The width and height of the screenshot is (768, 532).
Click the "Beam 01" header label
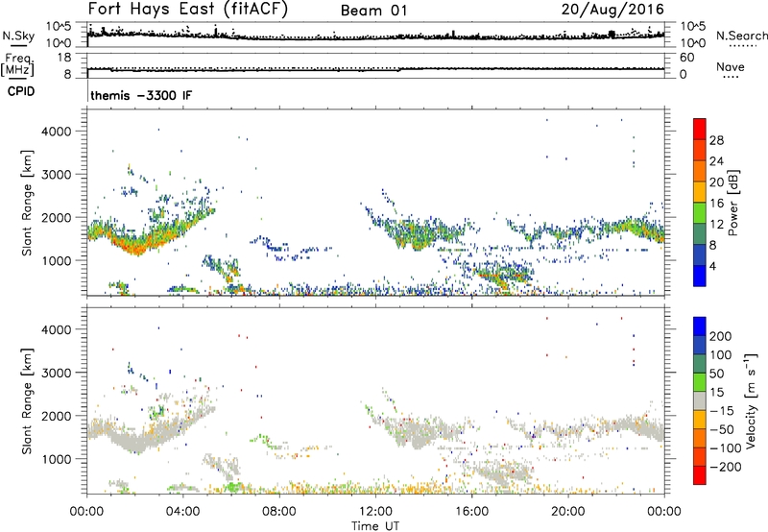[374, 11]
